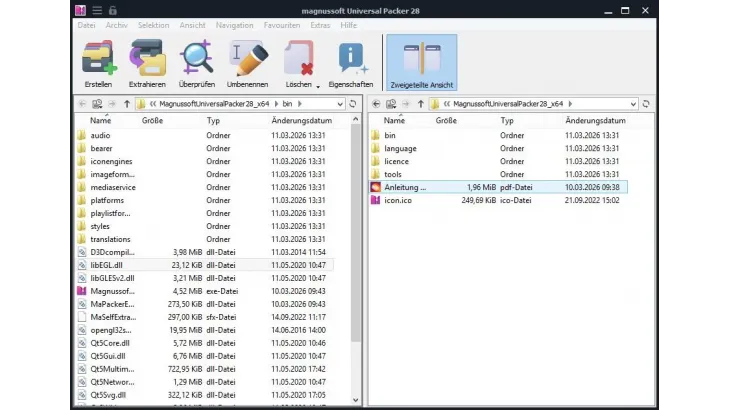This screenshot has height=410, width=730.
Task: Open left pane address path dropdown
Action: (x=341, y=103)
